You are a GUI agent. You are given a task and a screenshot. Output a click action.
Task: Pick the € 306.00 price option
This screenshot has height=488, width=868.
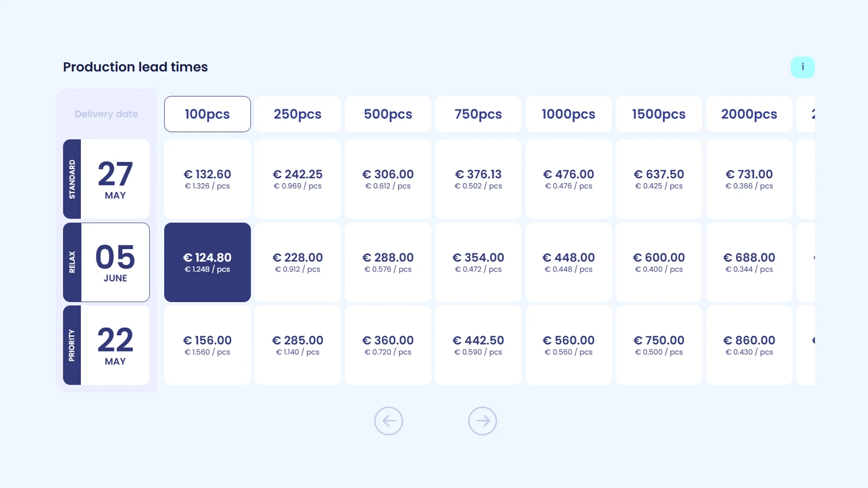[388, 179]
